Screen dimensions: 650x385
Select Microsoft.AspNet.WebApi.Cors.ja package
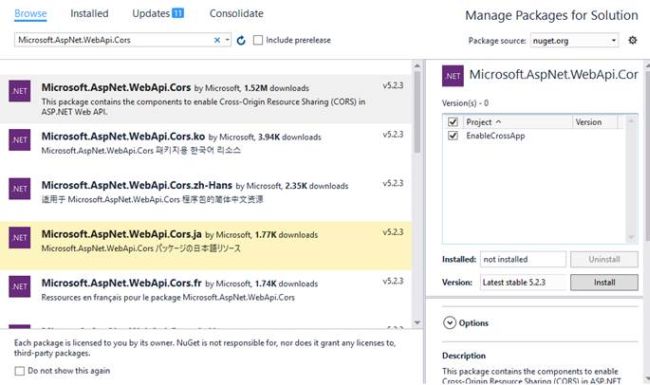click(206, 245)
